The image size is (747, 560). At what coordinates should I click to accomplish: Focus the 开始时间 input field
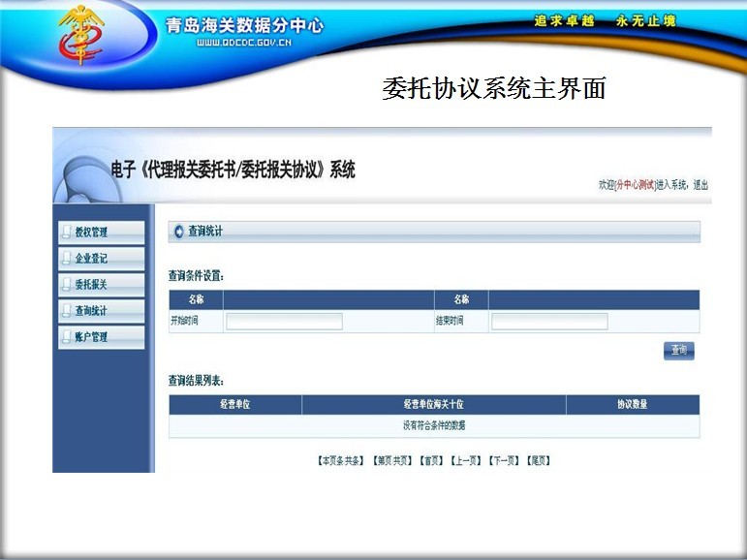click(284, 322)
